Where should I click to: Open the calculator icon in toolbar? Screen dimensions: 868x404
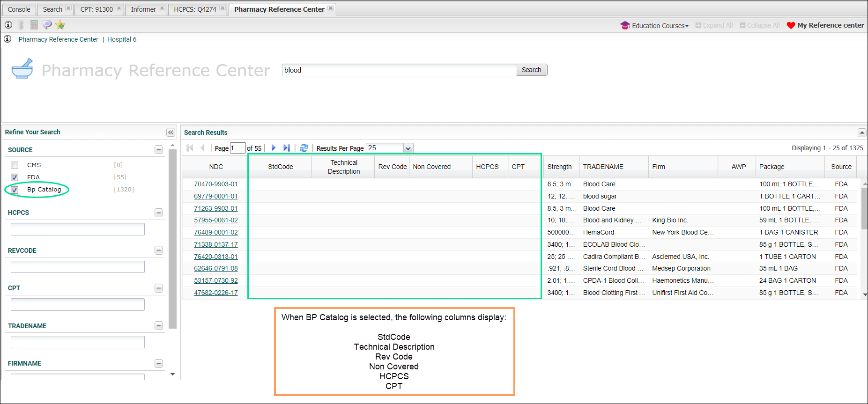34,25
